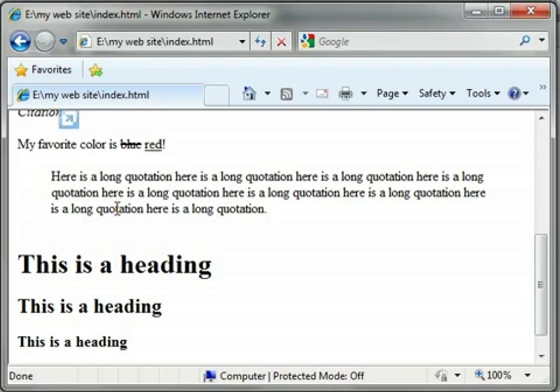Screen dimensions: 560x392
Task: Click the underlined word red
Action: click(153, 145)
